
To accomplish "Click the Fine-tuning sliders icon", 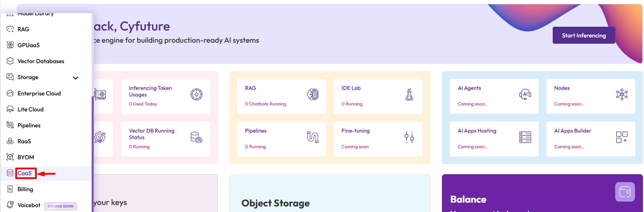I will [x=409, y=137].
